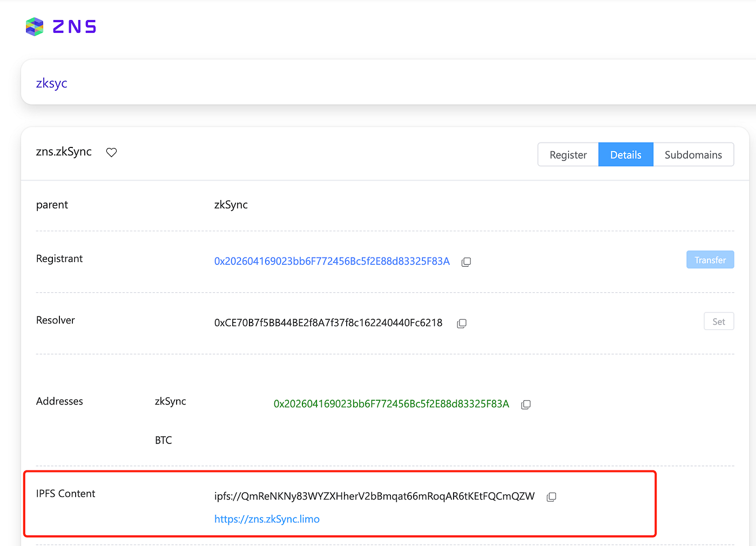Click the Set resolver button
756x546 pixels.
pyautogui.click(x=719, y=321)
